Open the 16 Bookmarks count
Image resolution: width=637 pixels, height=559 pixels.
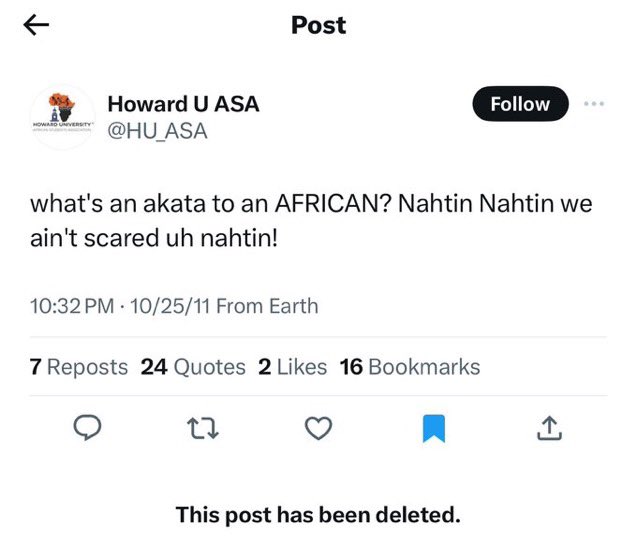(410, 367)
